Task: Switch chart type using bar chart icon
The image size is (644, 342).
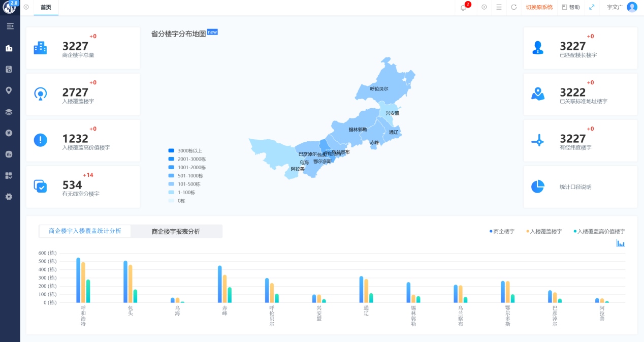Action: (620, 243)
